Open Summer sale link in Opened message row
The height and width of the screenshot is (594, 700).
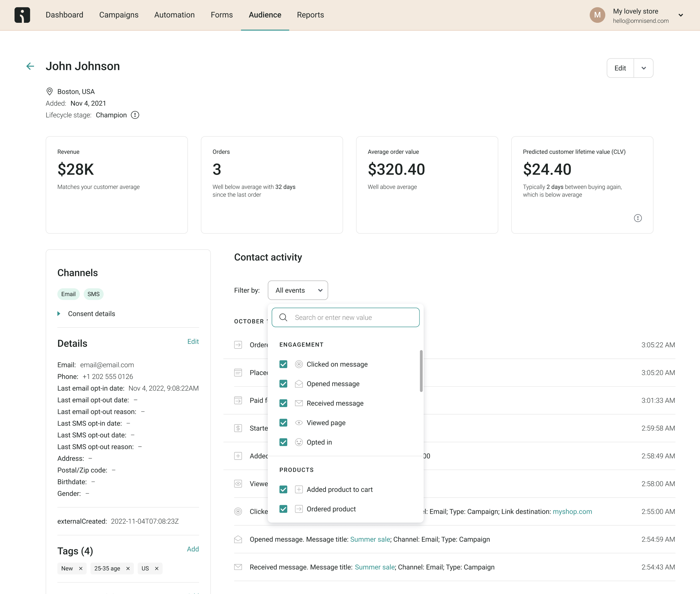[x=370, y=539]
